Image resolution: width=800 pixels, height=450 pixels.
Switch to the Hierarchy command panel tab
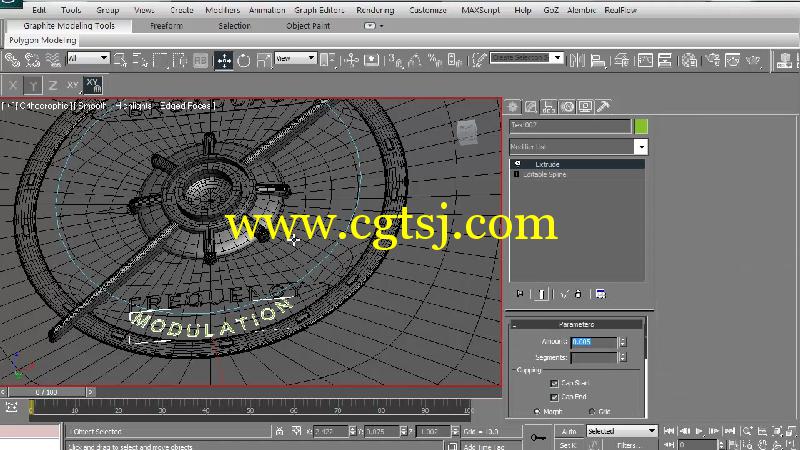click(x=549, y=107)
